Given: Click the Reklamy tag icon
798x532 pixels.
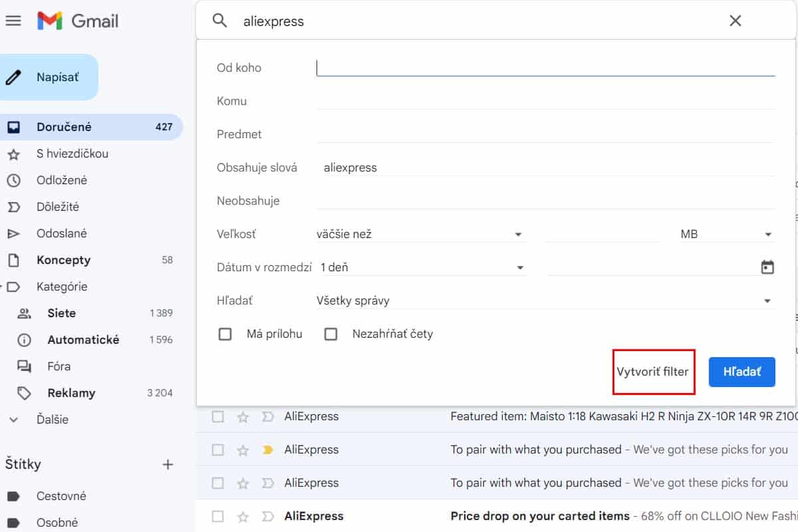Looking at the screenshot, I should [x=25, y=393].
